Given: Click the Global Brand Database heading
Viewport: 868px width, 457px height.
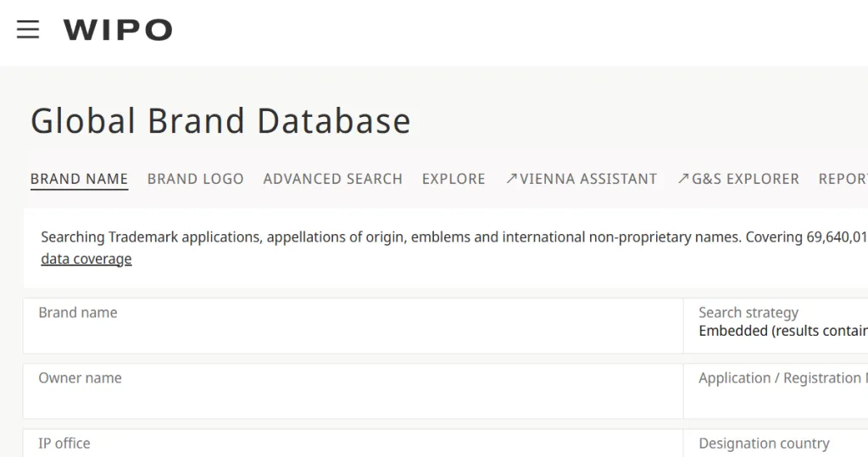Looking at the screenshot, I should click(220, 121).
